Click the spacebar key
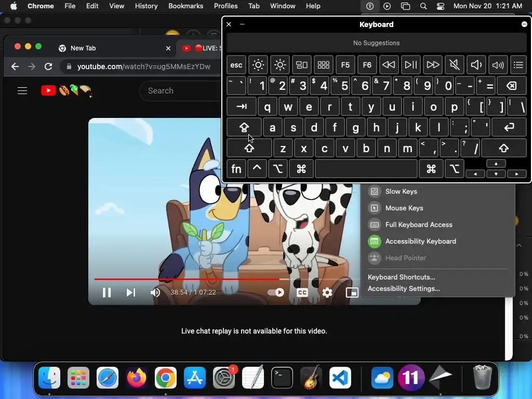Viewport: 532px width, 399px height. 366,169
